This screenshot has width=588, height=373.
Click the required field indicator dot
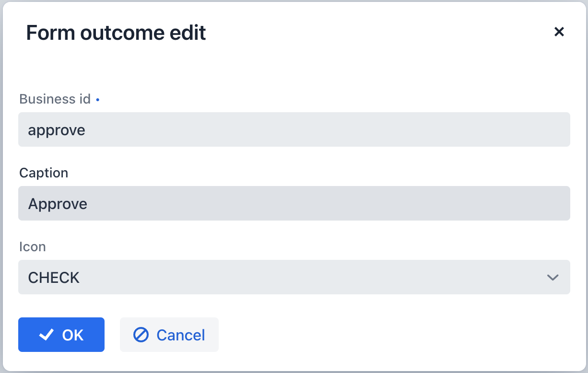point(98,99)
